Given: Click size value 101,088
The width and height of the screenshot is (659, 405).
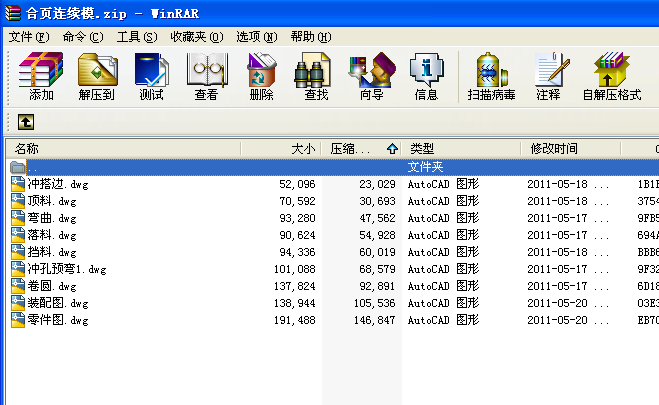Looking at the screenshot, I should coord(294,269).
